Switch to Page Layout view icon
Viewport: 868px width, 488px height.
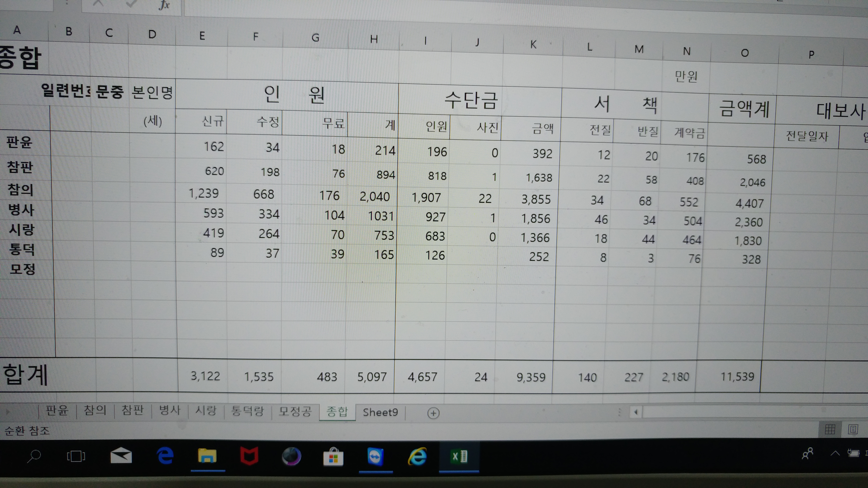853,429
